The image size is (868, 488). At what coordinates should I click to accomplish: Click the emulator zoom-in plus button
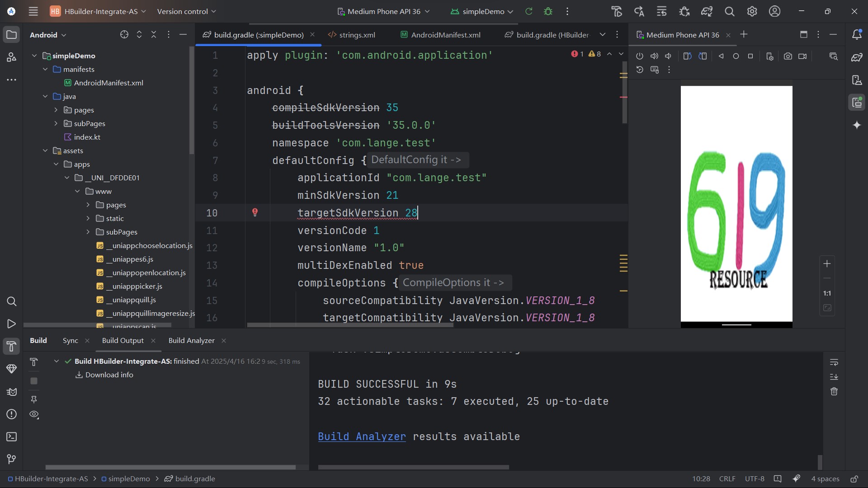pos(827,264)
